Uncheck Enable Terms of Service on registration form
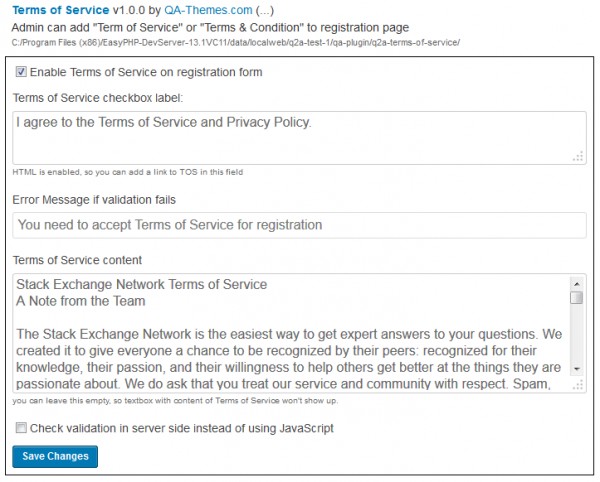This screenshot has height=482, width=600. pyautogui.click(x=21, y=72)
